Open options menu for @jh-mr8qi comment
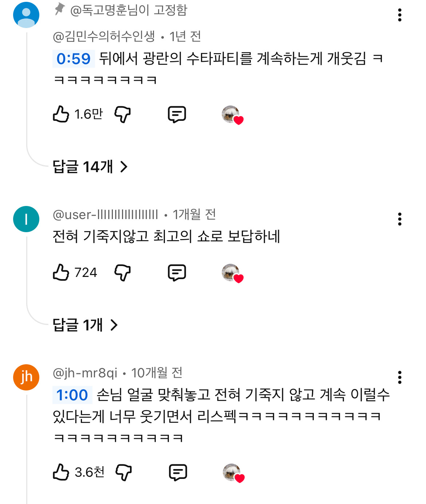Screen dimensions: 426x504 tap(400, 377)
